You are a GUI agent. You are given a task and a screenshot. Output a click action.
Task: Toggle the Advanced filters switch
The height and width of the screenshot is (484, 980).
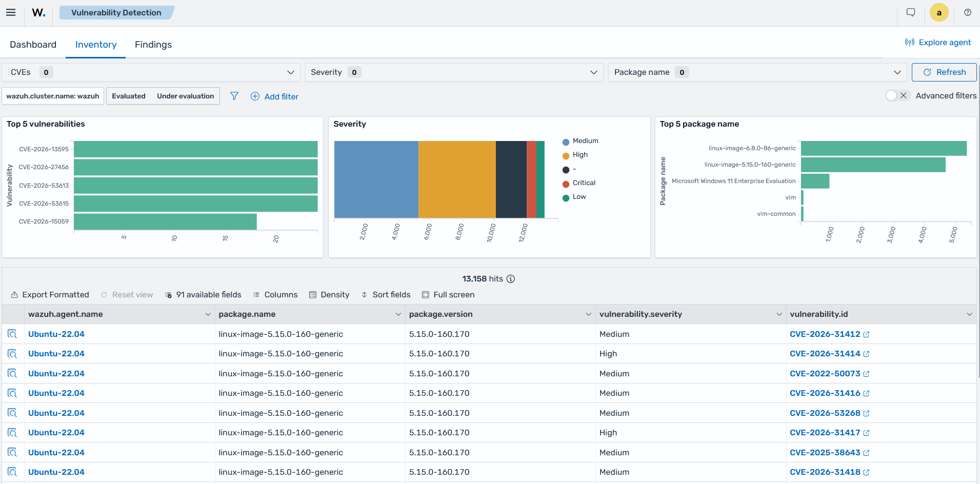coord(897,95)
